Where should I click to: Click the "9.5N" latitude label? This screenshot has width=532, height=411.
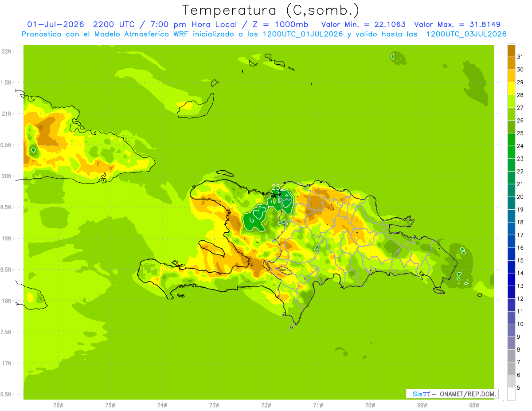[x=7, y=207]
